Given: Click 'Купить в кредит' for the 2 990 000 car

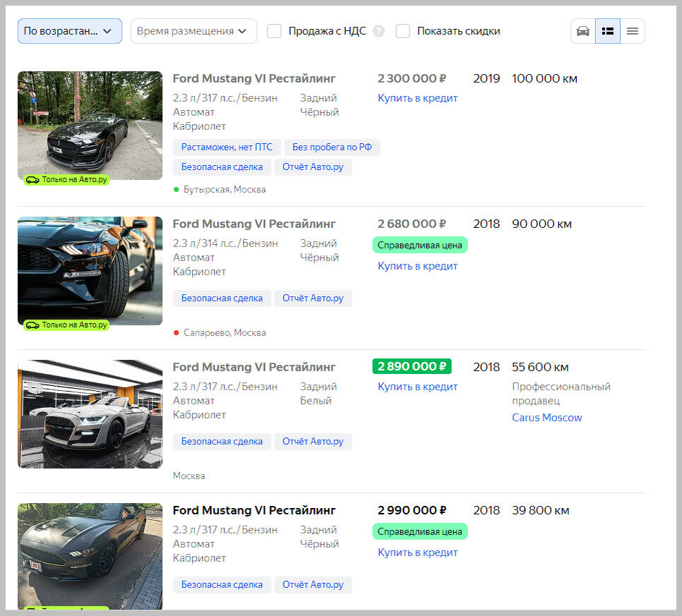Looking at the screenshot, I should pos(417,552).
